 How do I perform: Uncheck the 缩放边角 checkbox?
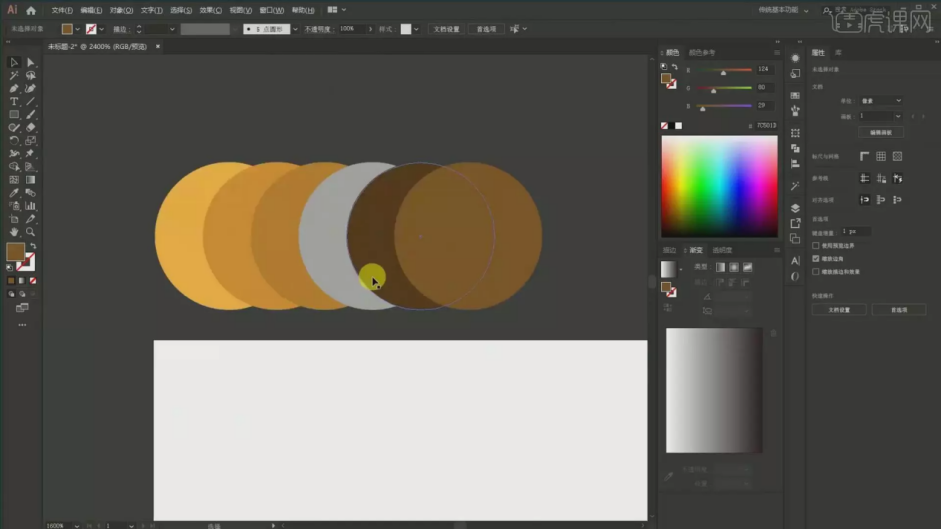click(816, 258)
